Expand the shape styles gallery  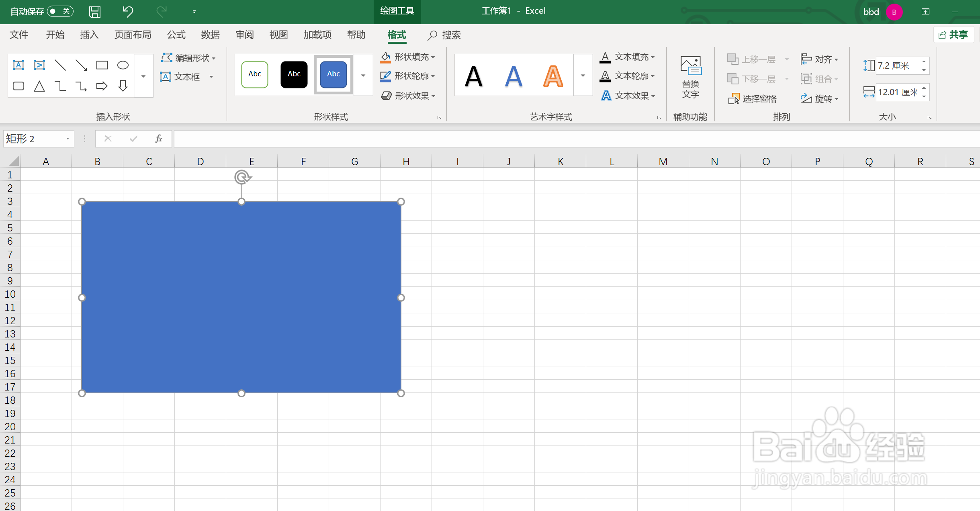[x=363, y=76]
